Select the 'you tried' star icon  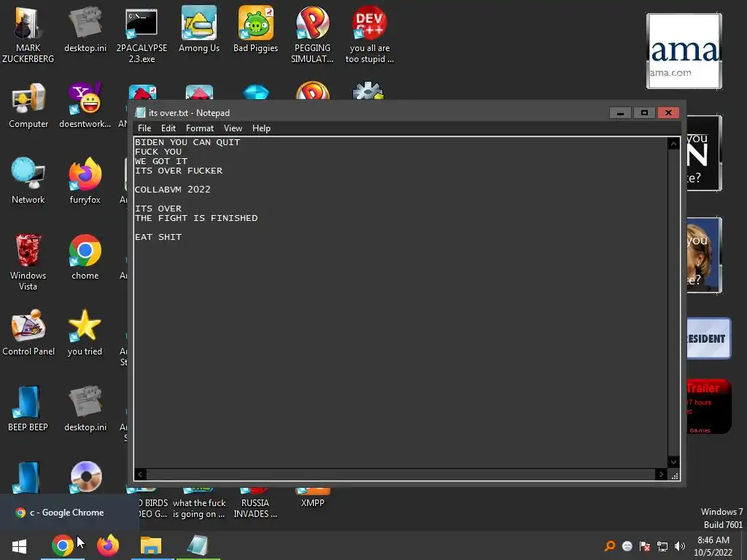pyautogui.click(x=85, y=332)
